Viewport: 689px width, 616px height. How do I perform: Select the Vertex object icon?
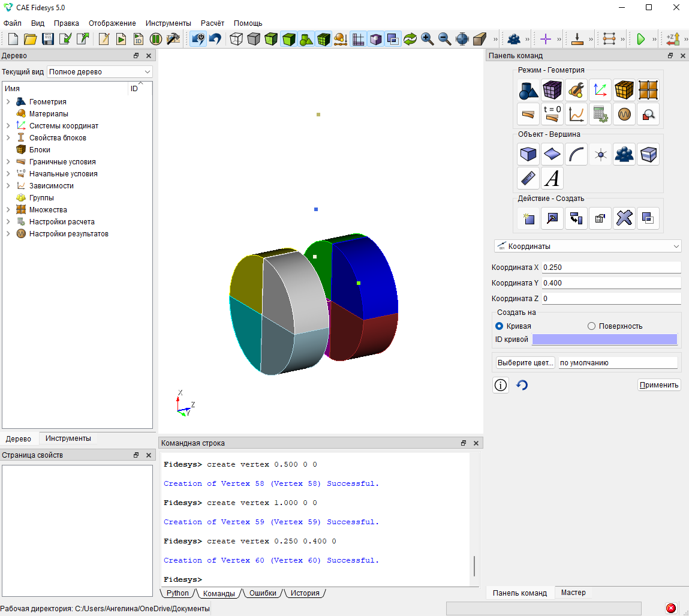(600, 154)
